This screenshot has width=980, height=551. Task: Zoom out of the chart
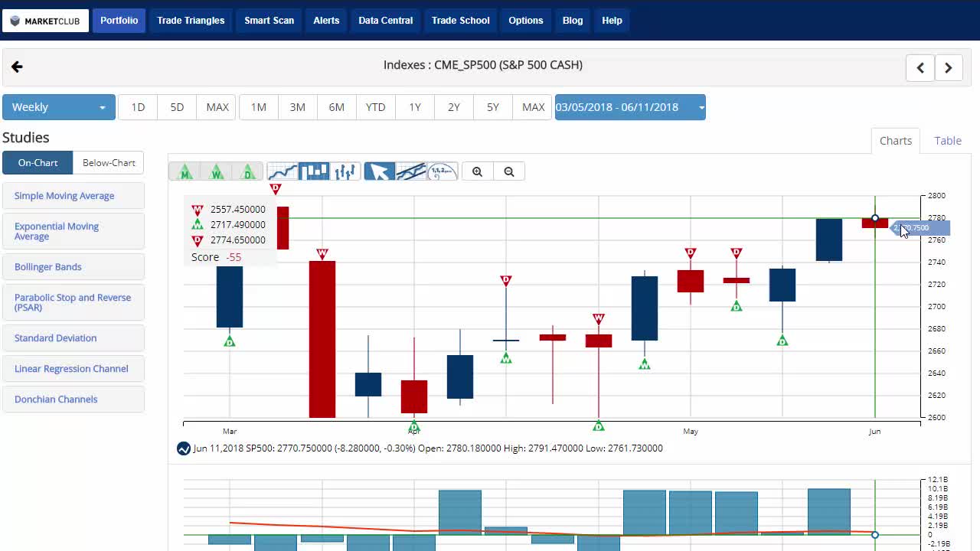click(x=509, y=171)
